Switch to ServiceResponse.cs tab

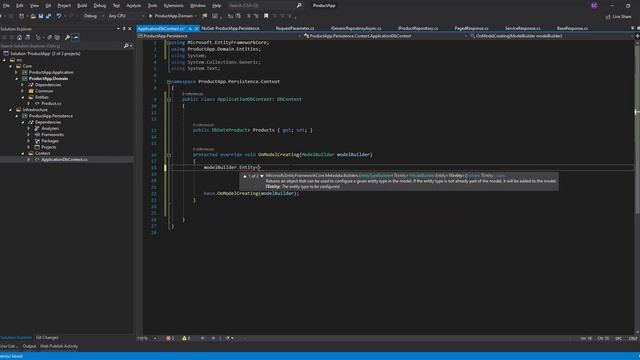click(522, 29)
